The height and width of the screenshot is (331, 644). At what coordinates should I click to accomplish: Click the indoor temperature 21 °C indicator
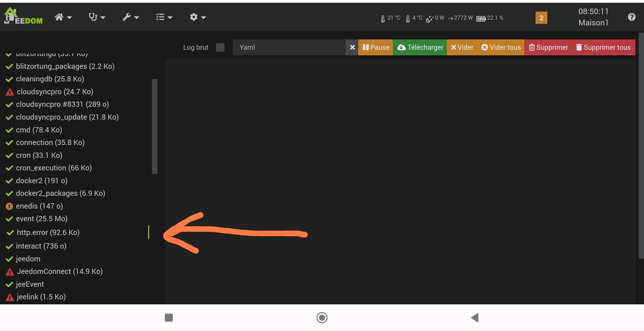(391, 18)
